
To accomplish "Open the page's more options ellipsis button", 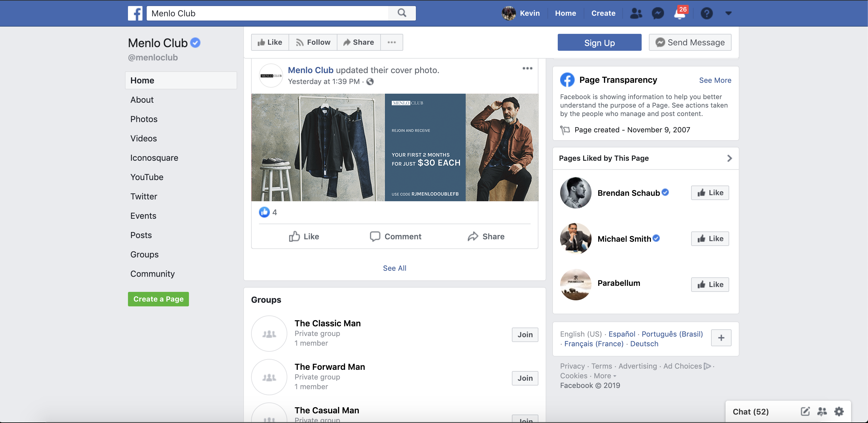I will click(x=391, y=42).
